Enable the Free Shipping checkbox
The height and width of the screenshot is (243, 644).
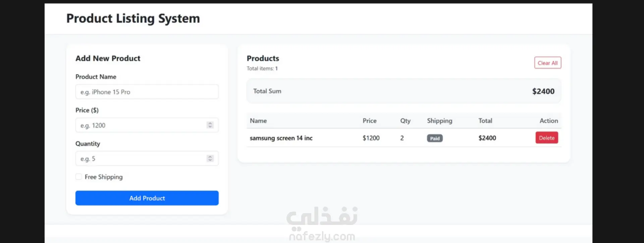point(78,177)
